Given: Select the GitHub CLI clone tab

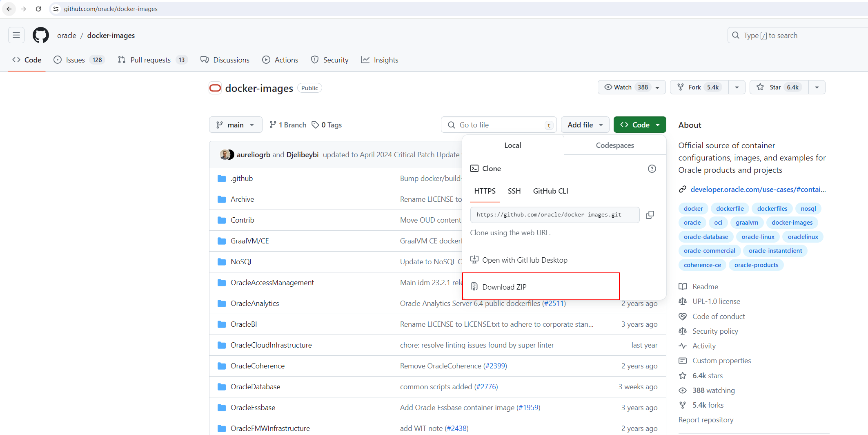Looking at the screenshot, I should tap(550, 191).
